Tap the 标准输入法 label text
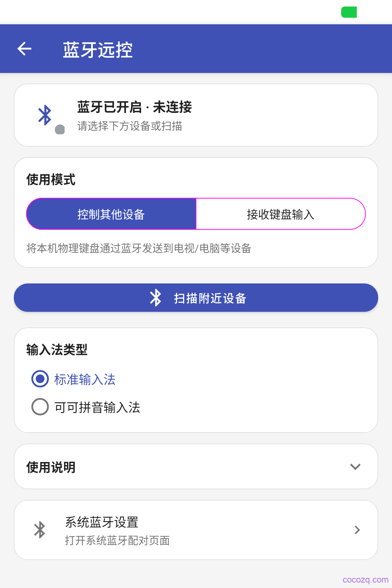The image size is (392, 588). coord(85,379)
